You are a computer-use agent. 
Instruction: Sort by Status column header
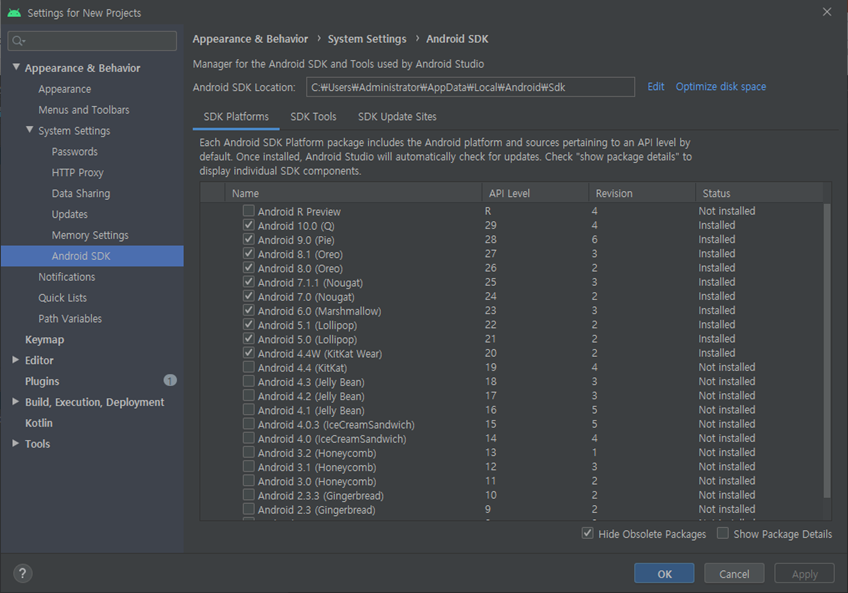click(759, 193)
